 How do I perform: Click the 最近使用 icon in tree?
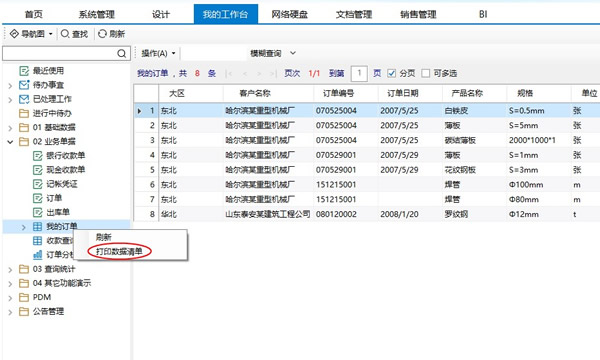24,71
